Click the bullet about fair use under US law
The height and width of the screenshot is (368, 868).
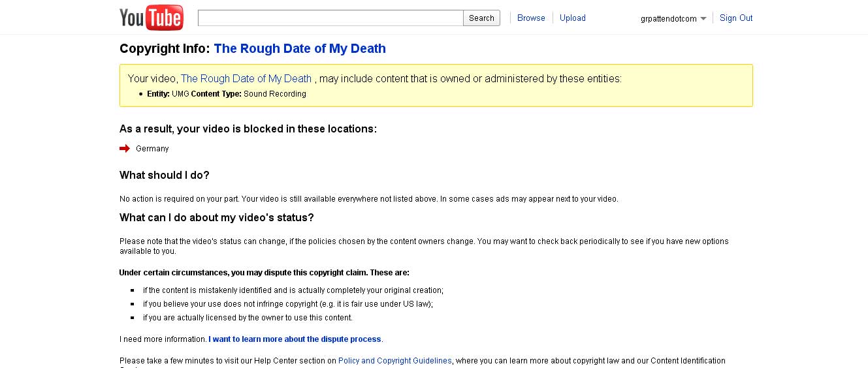(x=288, y=304)
